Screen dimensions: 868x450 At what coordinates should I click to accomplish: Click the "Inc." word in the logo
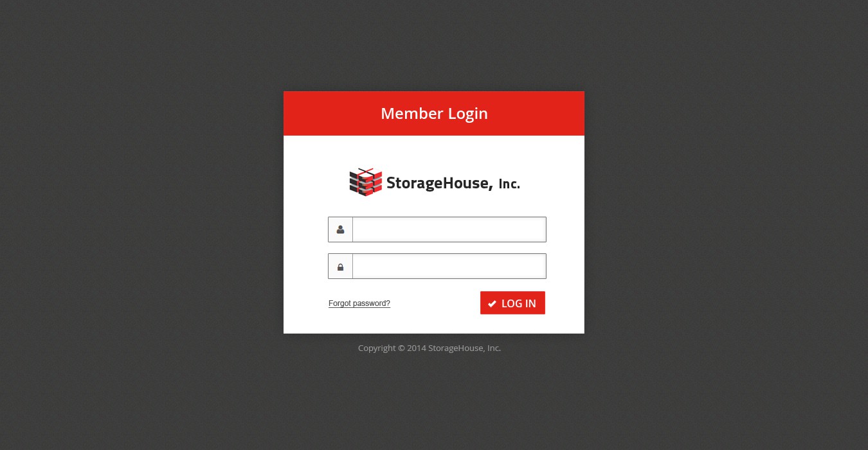coord(509,184)
